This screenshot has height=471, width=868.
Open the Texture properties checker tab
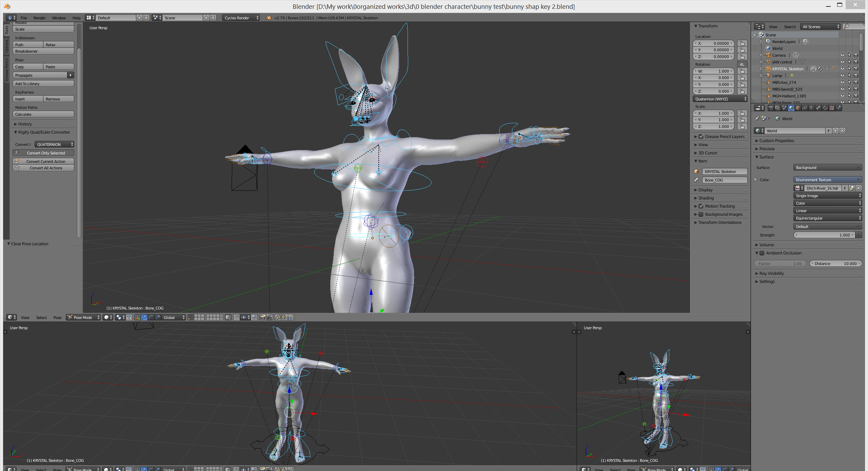click(832, 108)
